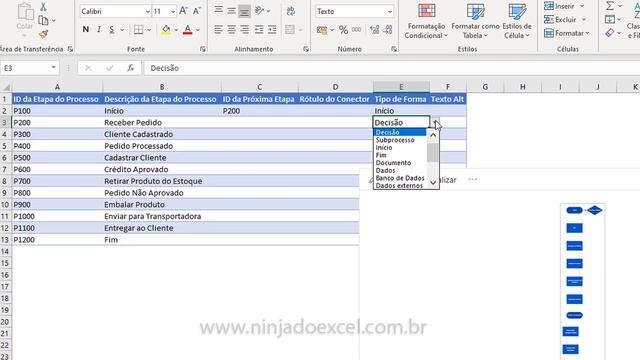Open Número dialog launcher

pyautogui.click(x=394, y=49)
